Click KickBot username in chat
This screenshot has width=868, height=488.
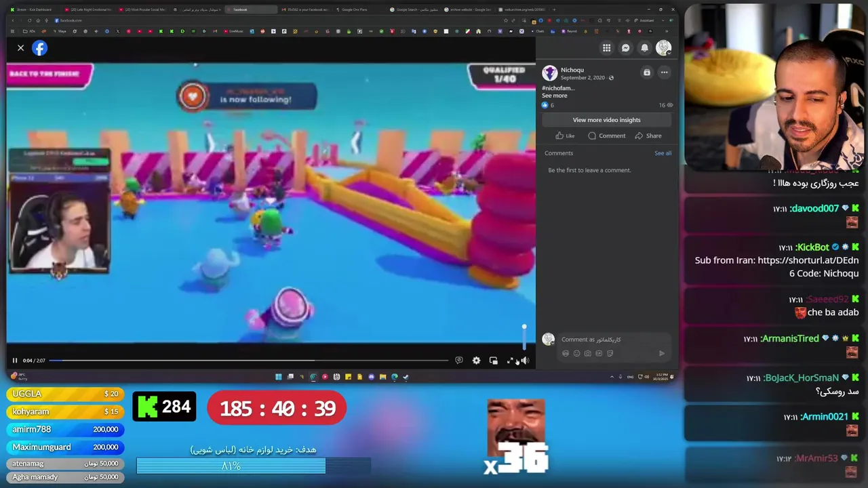click(x=812, y=247)
